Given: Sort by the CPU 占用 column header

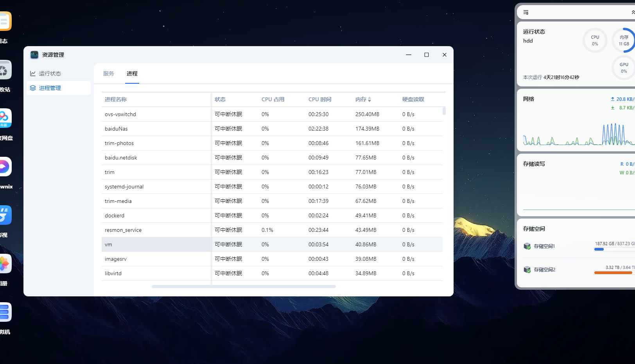Looking at the screenshot, I should [x=273, y=99].
